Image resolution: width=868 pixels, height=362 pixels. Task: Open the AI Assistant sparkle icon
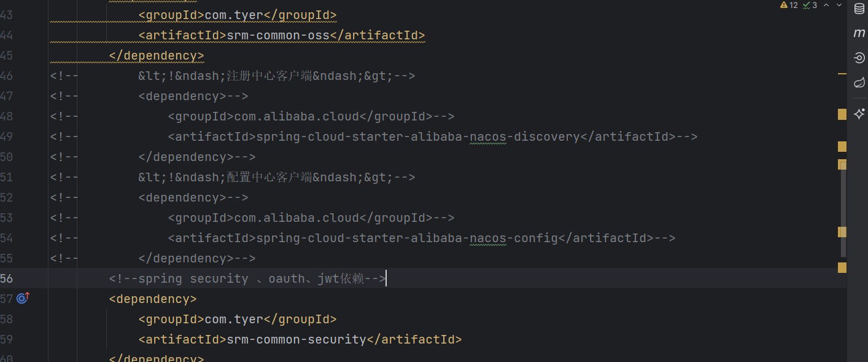(859, 114)
